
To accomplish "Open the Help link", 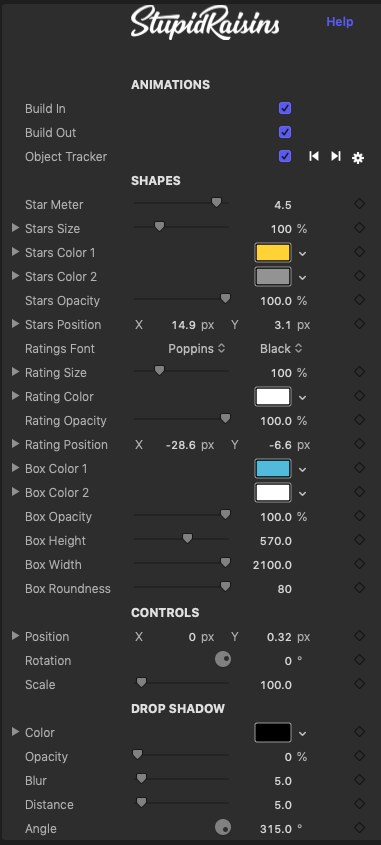I will pos(340,22).
